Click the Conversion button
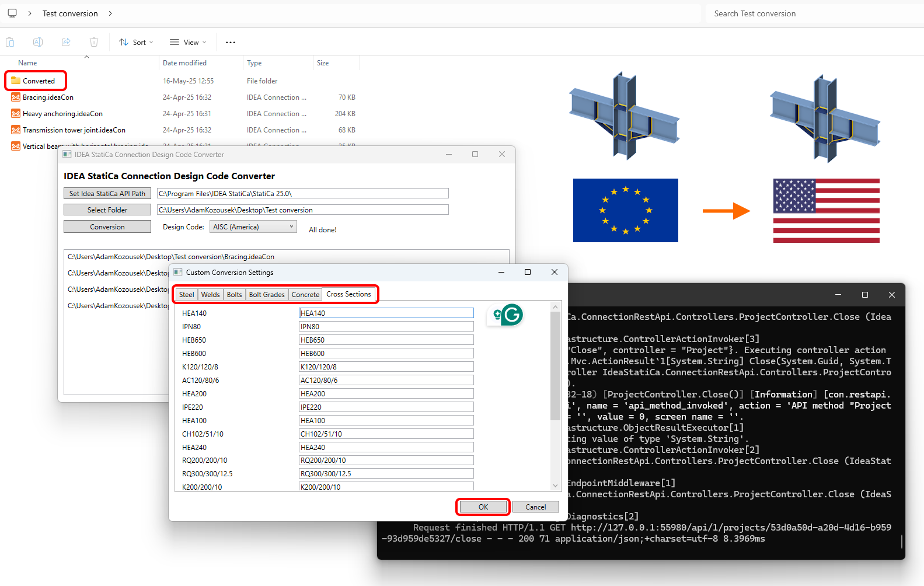924x586 pixels. coord(107,226)
